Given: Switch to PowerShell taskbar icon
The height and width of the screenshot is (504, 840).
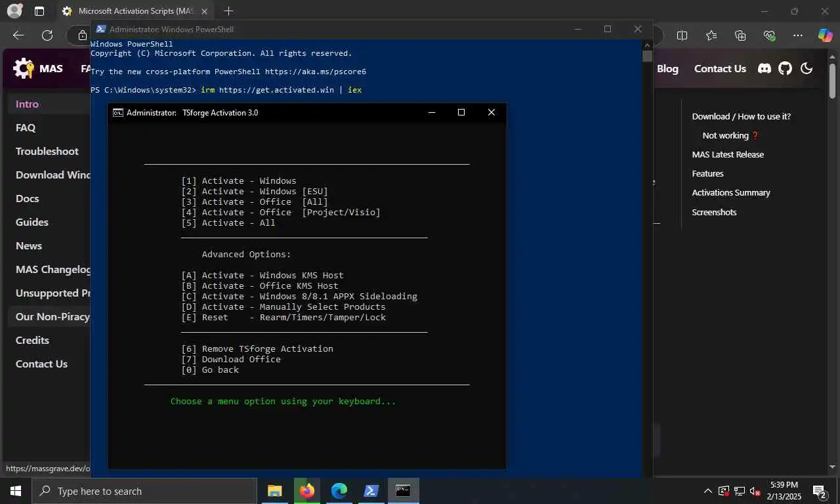Looking at the screenshot, I should coord(371,491).
